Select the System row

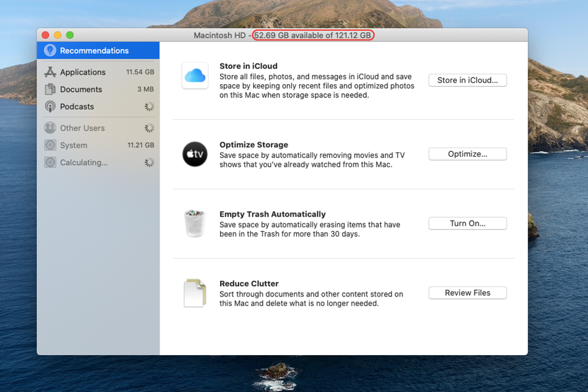[x=98, y=145]
